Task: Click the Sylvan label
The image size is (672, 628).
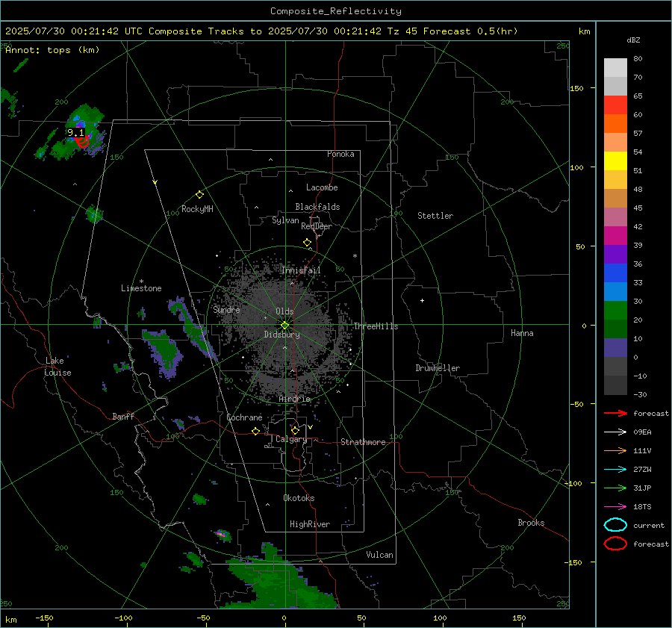Action: [285, 220]
